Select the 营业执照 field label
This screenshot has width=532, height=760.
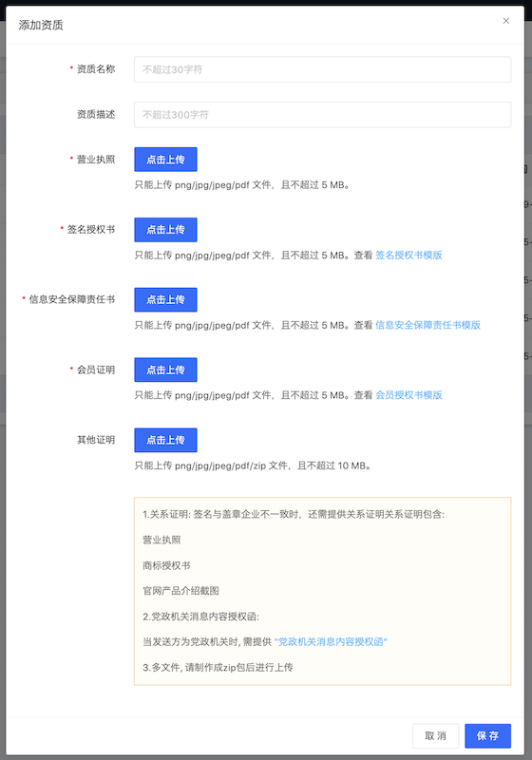point(96,160)
